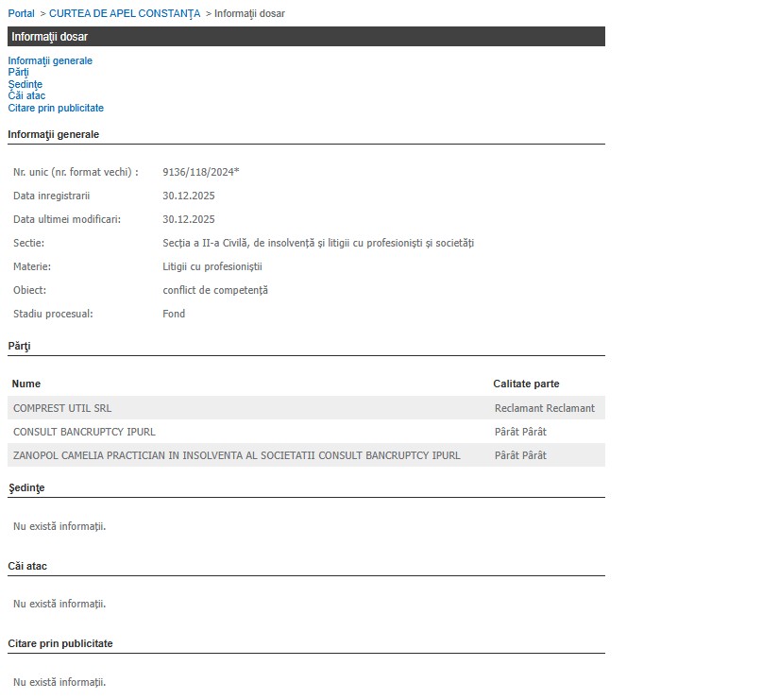Click the Obiect value conflict de competență
762x700 pixels.
coord(215,290)
